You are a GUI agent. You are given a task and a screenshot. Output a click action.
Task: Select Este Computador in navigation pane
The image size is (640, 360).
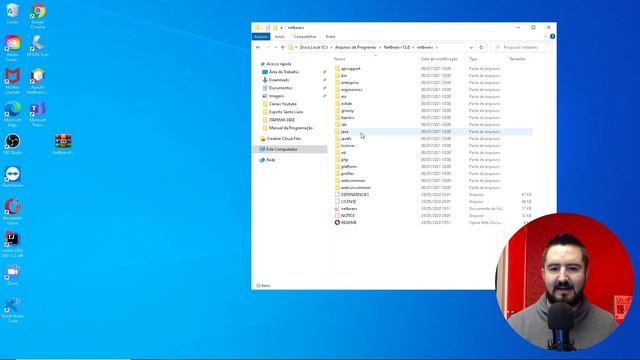[282, 149]
